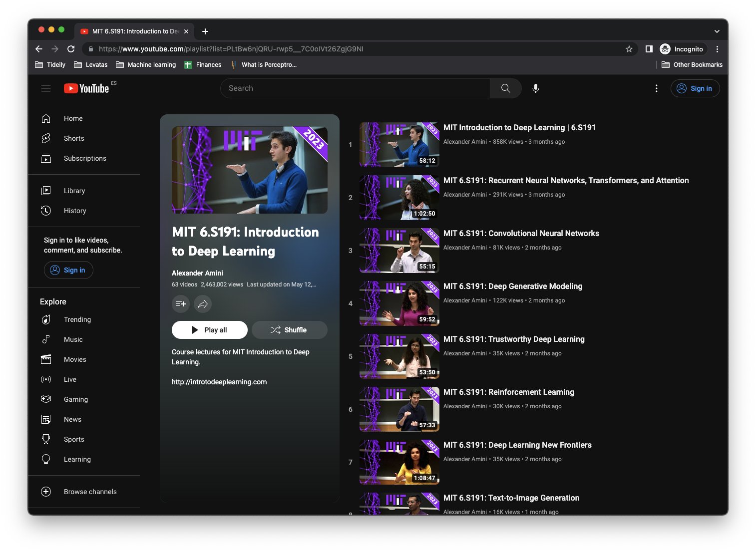Click the playlist cover thumbnail
756x552 pixels.
point(250,170)
